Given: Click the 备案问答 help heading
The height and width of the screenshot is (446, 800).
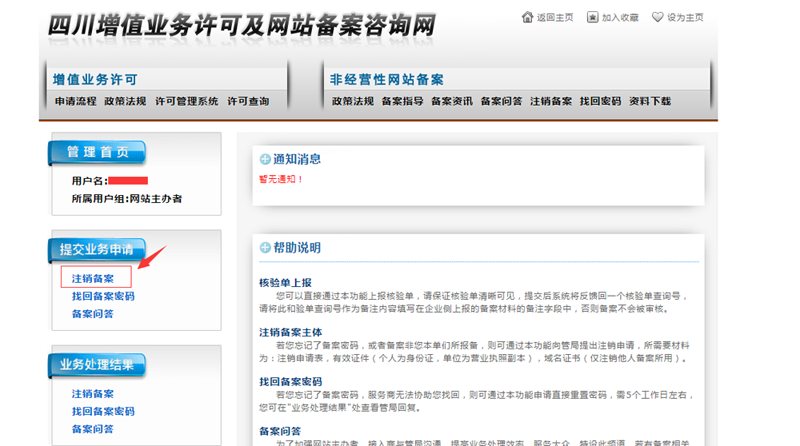Looking at the screenshot, I should point(280,431).
